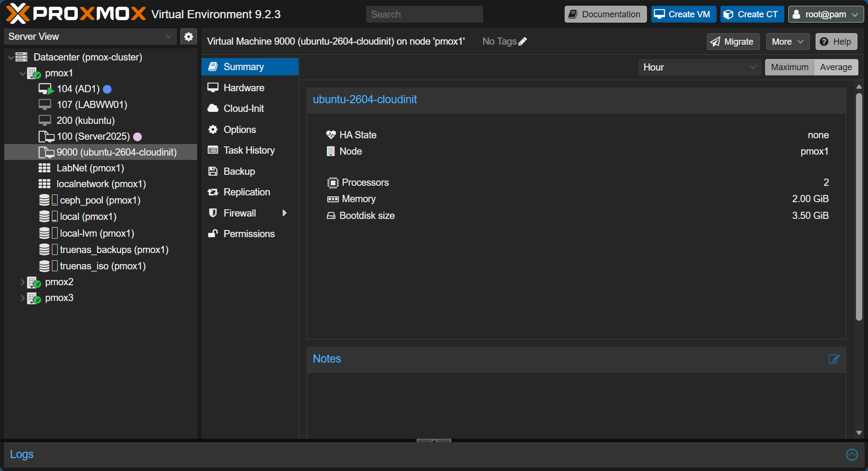Viewport: 868px width, 471px height.
Task: Select local (pmox1) storage
Action: [x=100, y=217]
